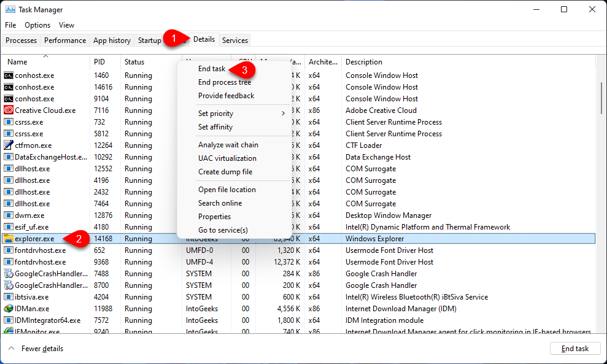Click the GoogleCrashHandler icon for PID 7488
The width and height of the screenshot is (607, 364).
pyautogui.click(x=8, y=273)
